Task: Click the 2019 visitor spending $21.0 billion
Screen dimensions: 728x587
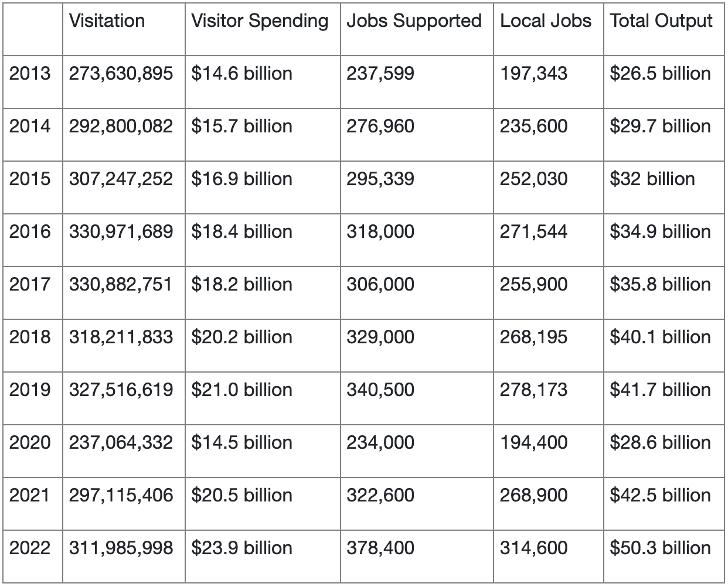Action: point(242,390)
